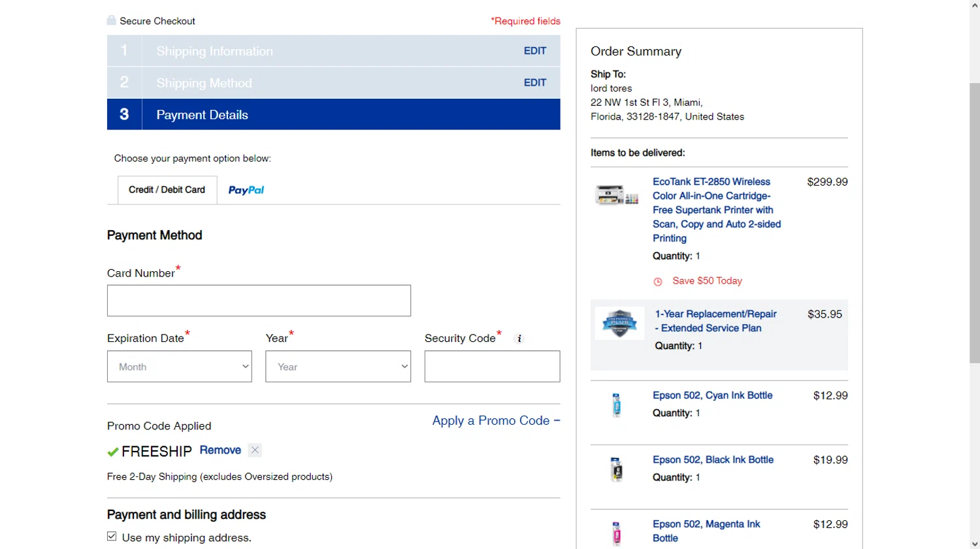Toggle Use my shipping address checkbox
The width and height of the screenshot is (980, 549).
click(112, 537)
